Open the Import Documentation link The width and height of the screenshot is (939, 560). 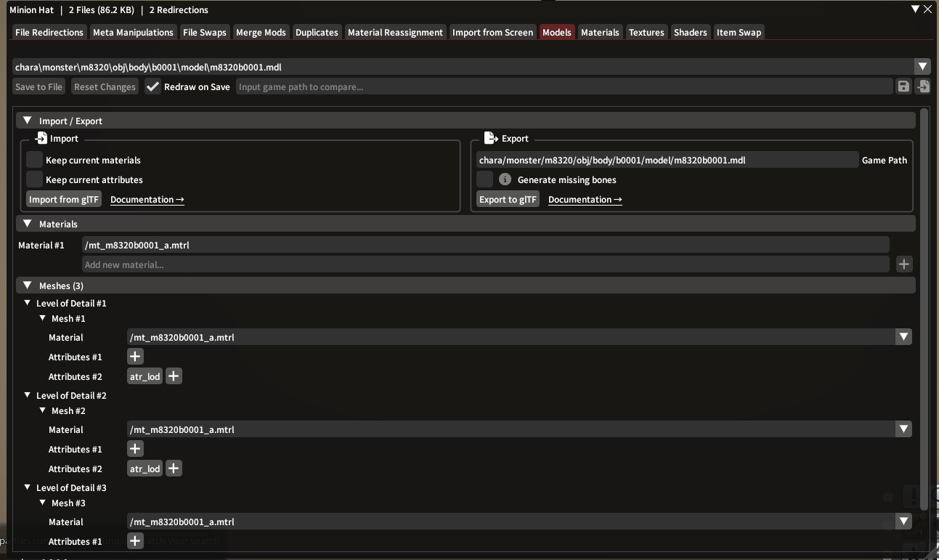click(x=147, y=199)
